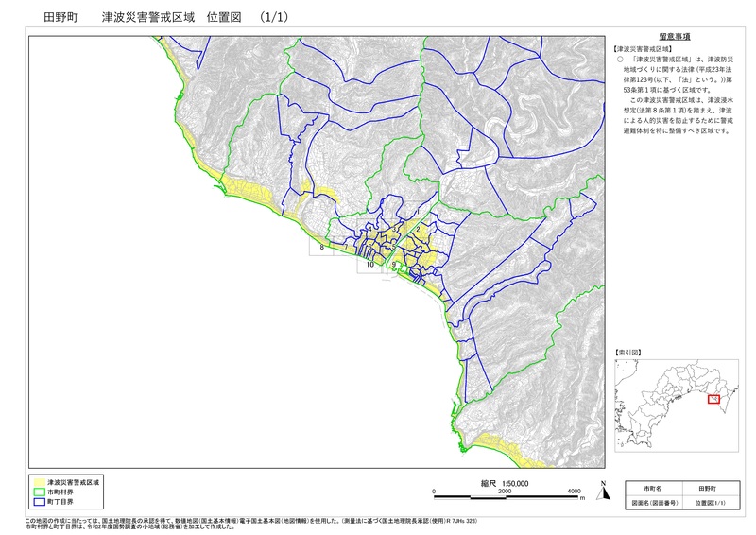Click the blue town district boundary legend box
Image resolution: width=756 pixels, height=535 pixels.
pos(39,502)
